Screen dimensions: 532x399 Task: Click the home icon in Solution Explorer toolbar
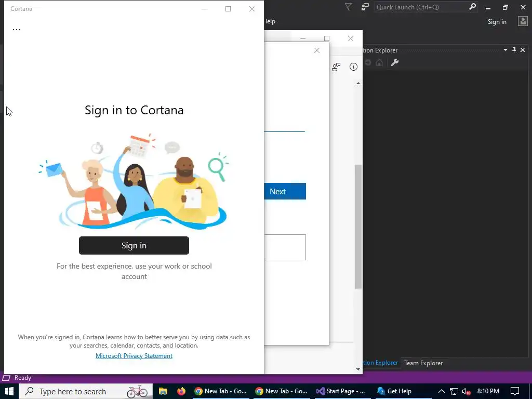379,62
